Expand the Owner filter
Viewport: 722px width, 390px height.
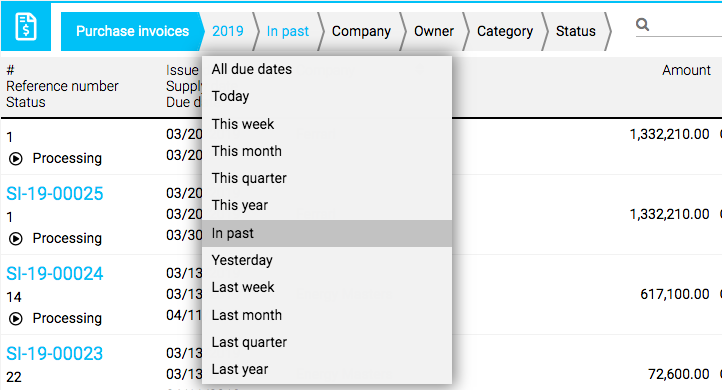coord(434,31)
